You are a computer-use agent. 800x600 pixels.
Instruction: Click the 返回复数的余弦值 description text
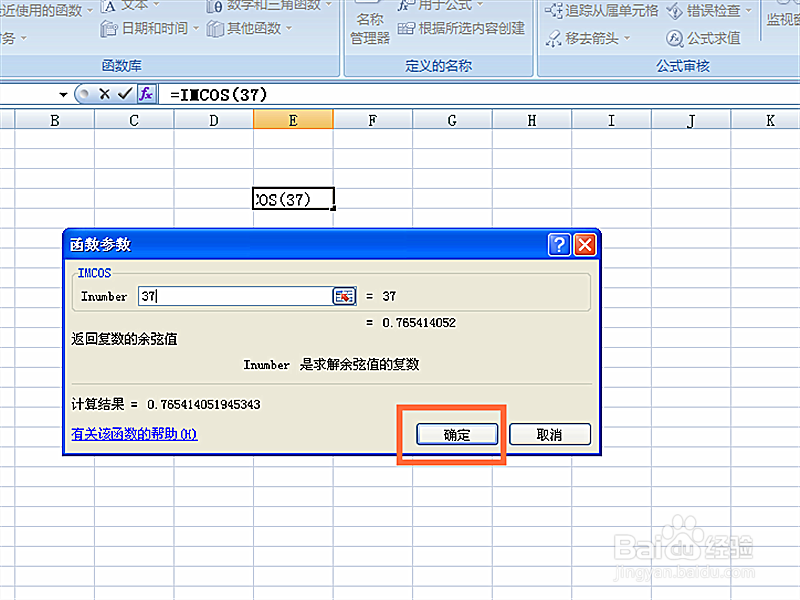point(124,339)
